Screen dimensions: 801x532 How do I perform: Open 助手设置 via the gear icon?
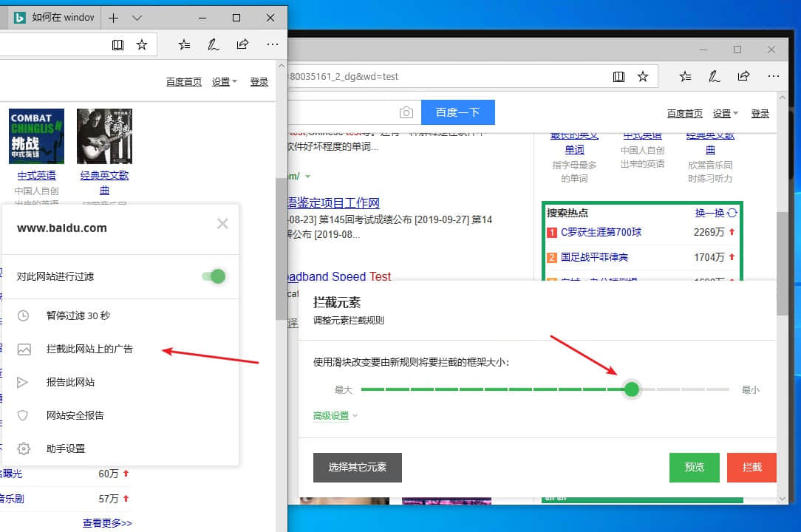[x=24, y=449]
